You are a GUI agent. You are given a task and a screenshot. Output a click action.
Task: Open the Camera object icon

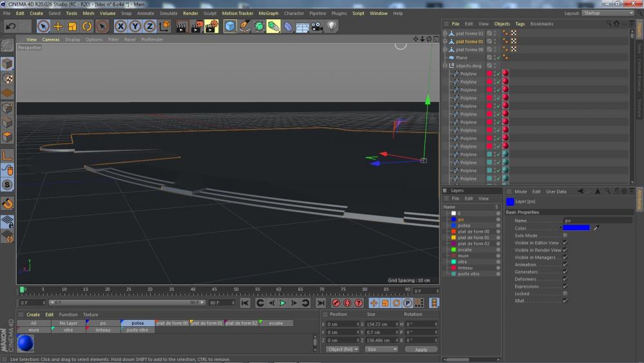click(317, 26)
